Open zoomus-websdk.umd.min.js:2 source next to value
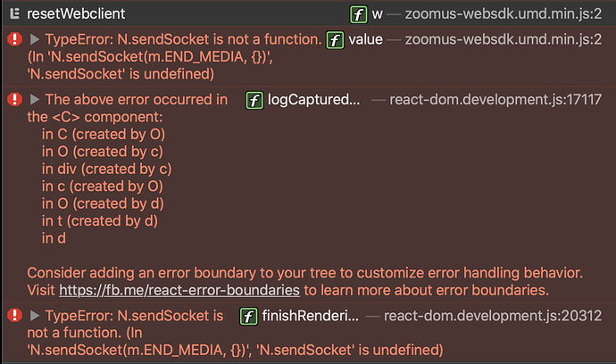Image resolution: width=616 pixels, height=364 pixels. [x=504, y=39]
